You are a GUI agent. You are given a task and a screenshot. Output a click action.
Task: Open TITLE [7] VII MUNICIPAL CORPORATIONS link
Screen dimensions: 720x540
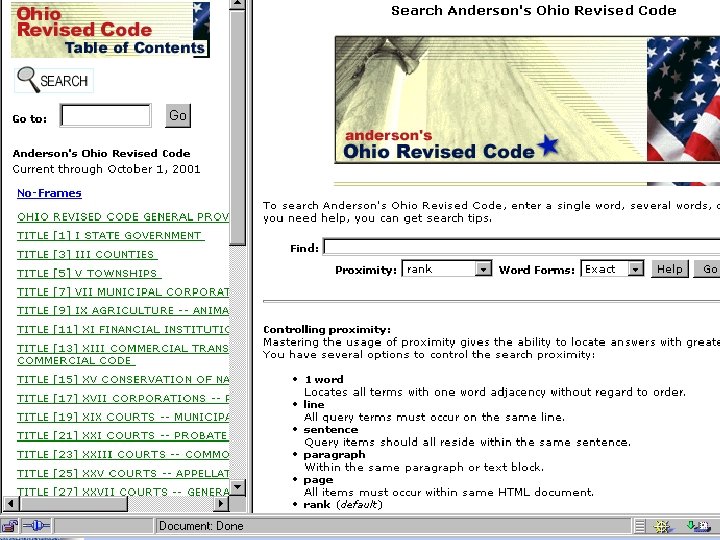coord(123,292)
